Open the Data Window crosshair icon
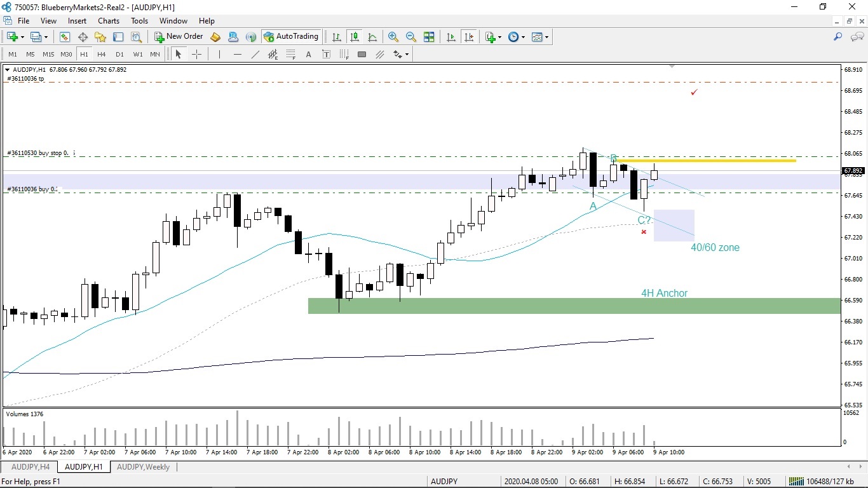Viewport: 868px width, 488px height. pyautogui.click(x=83, y=37)
